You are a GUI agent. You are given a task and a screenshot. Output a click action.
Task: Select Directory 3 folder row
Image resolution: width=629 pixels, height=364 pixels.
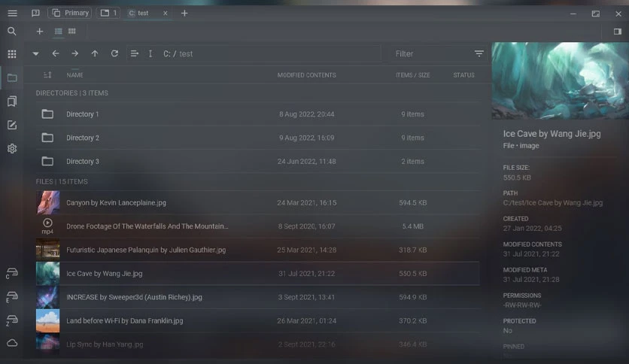257,162
